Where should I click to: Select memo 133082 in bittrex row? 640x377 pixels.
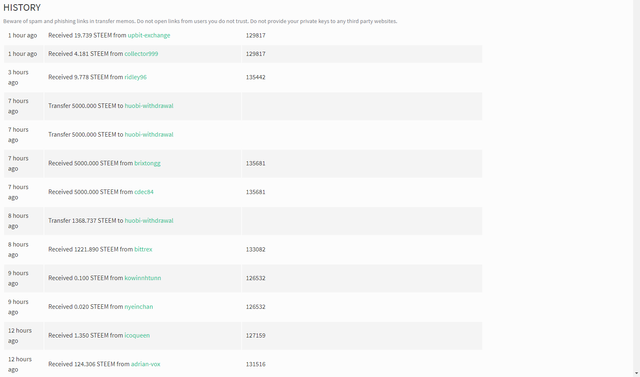point(256,249)
